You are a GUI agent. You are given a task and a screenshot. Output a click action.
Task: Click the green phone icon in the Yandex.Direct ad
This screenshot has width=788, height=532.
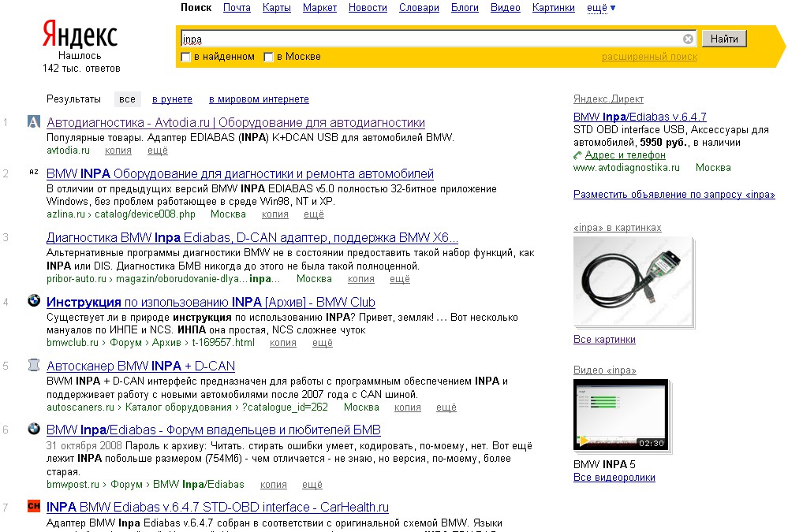tap(578, 156)
